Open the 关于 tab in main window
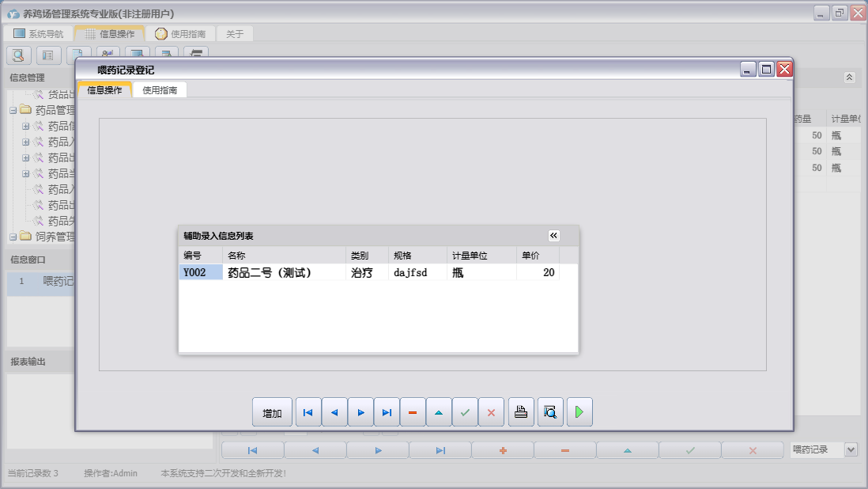This screenshot has height=489, width=868. tap(235, 34)
